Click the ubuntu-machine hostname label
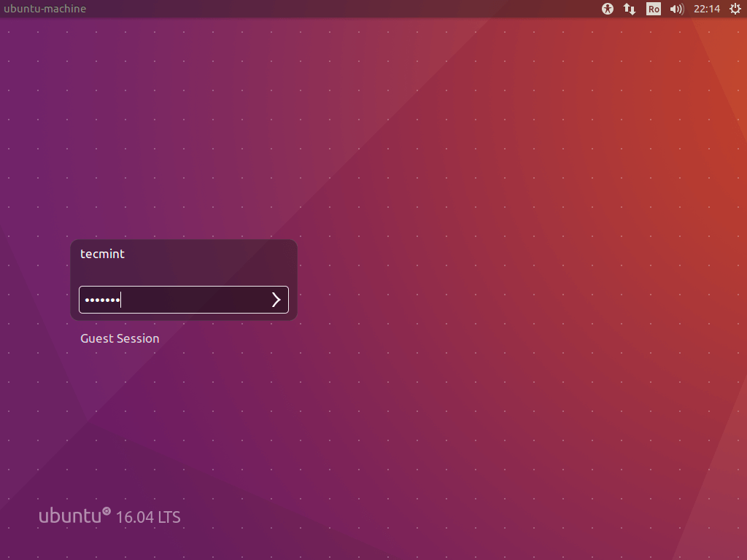Viewport: 747px width, 560px height. tap(45, 9)
